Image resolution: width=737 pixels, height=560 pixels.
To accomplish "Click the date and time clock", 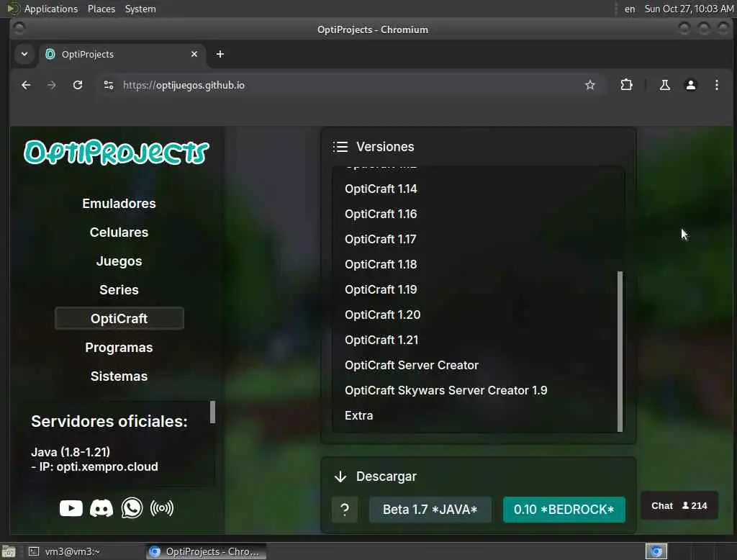I will (689, 9).
